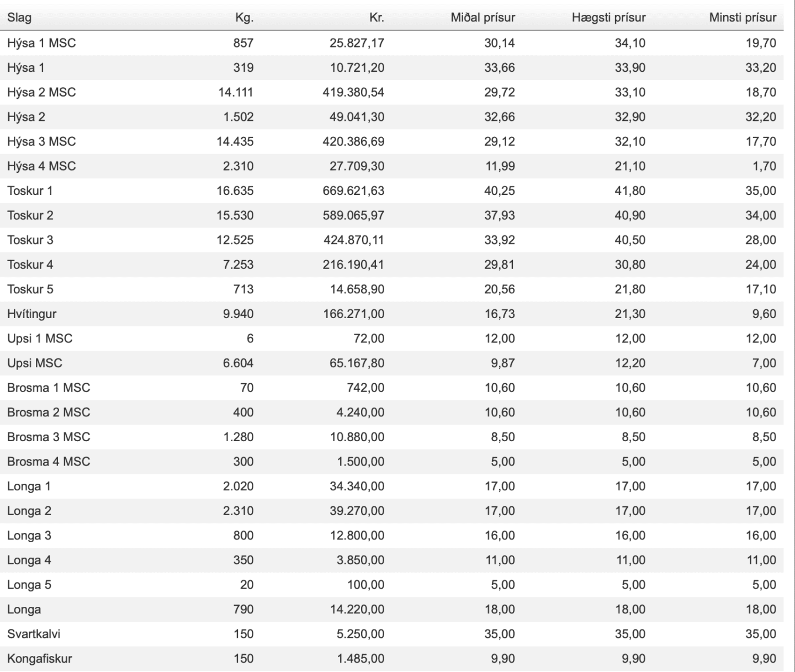Click the 669.621,63 Kr. value
The width and height of the screenshot is (795, 672).
click(353, 191)
